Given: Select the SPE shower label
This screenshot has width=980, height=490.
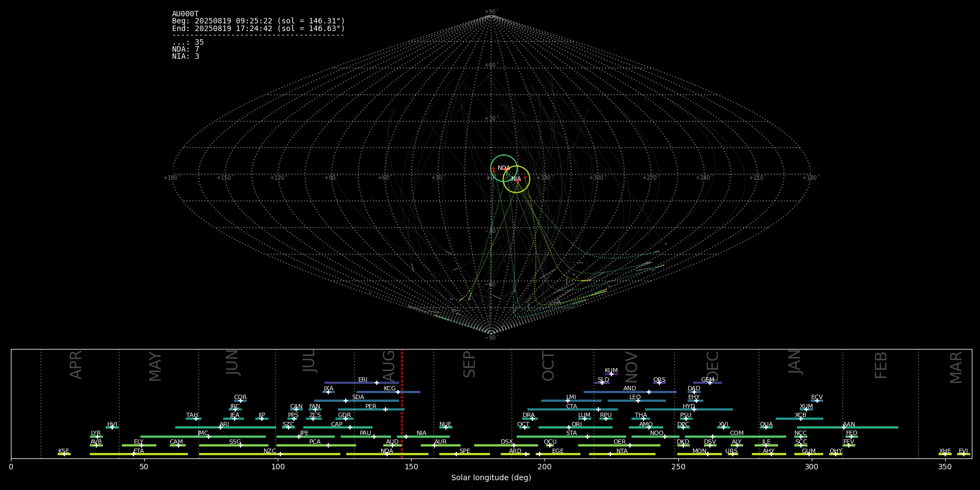Looking at the screenshot, I should (464, 451).
